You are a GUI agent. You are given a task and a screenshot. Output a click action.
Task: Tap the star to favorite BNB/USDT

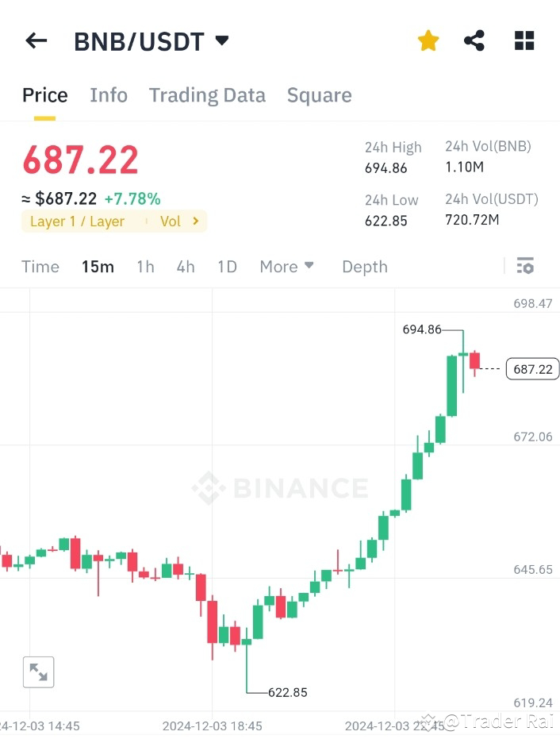(428, 40)
